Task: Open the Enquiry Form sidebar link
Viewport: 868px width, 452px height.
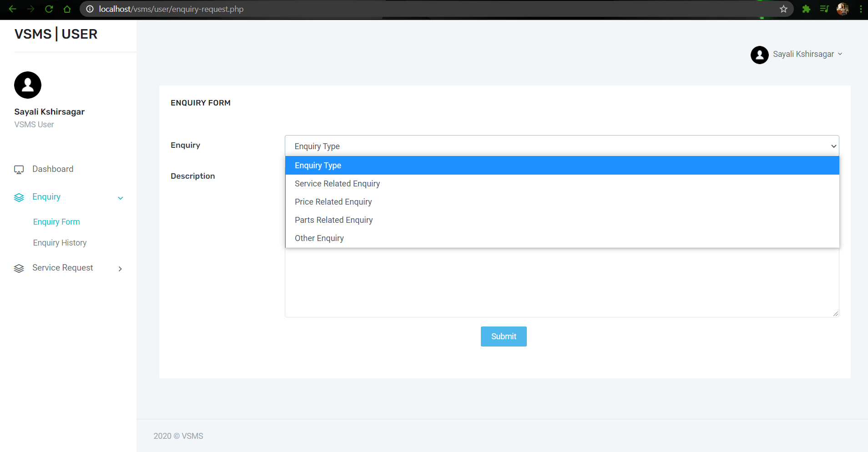Action: tap(56, 222)
